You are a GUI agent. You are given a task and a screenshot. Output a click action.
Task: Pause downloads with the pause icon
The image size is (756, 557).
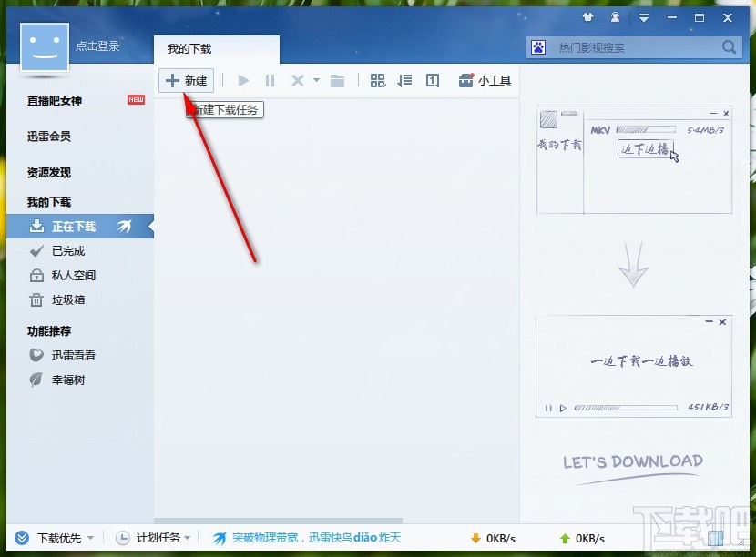[270, 80]
